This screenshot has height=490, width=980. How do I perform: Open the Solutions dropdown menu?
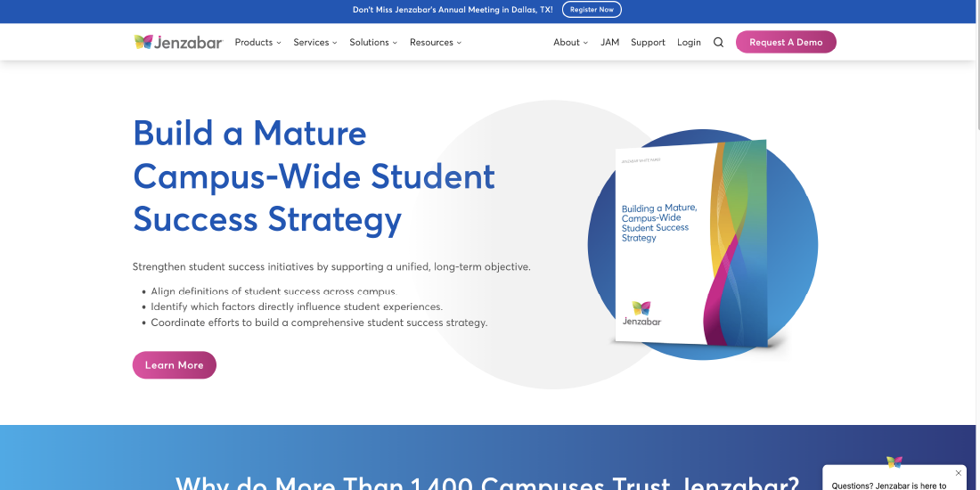372,42
